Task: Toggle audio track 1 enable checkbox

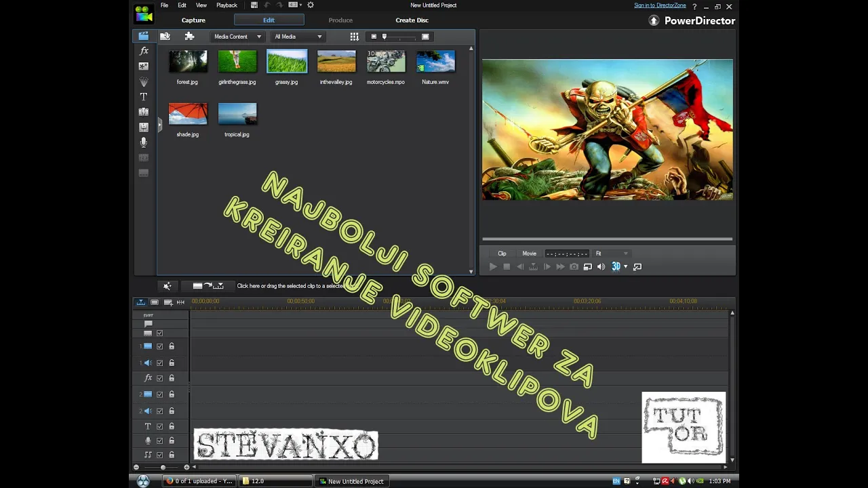Action: tap(160, 363)
